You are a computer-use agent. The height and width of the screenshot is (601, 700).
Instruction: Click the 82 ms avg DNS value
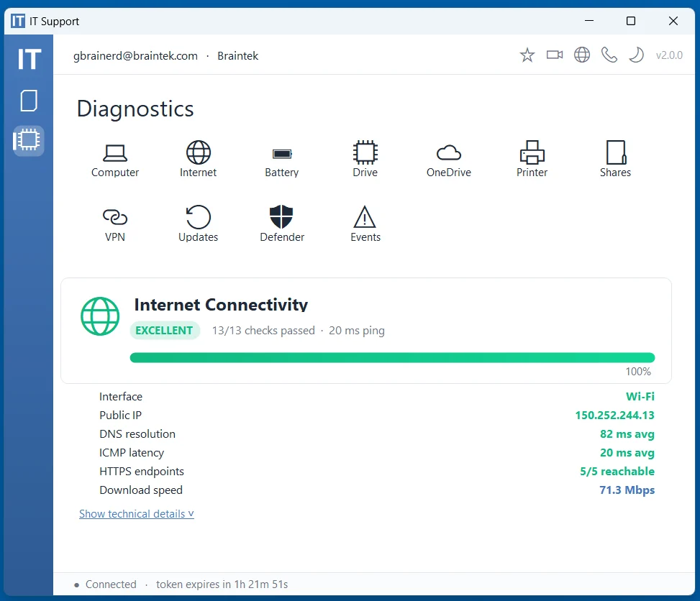[x=627, y=433]
